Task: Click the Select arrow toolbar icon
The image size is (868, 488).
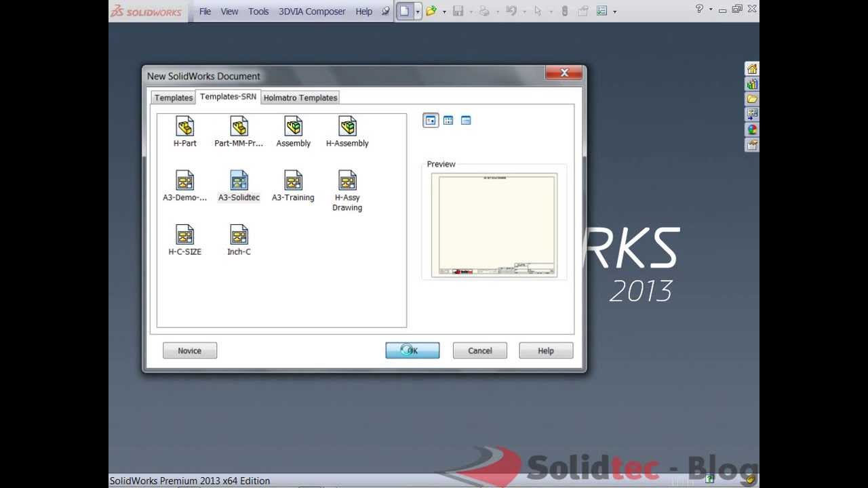Action: (x=538, y=11)
